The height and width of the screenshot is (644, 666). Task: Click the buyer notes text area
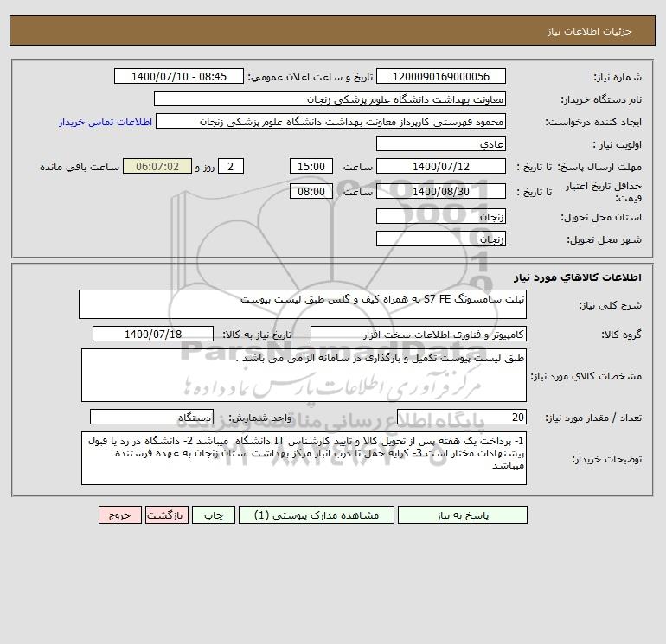304,458
